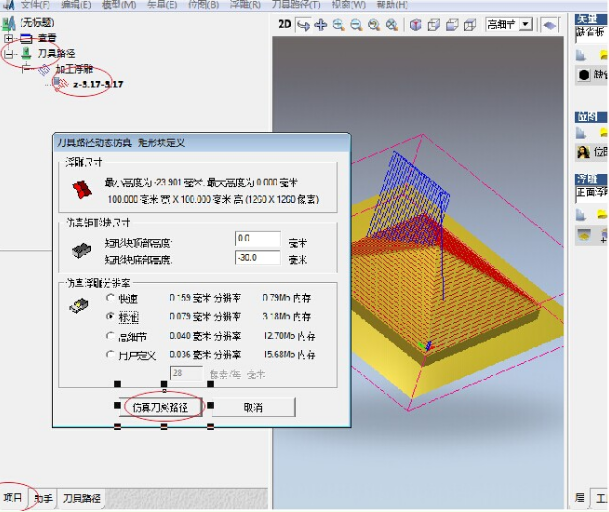Select the z-5.17-5.17 toolpath item
This screenshot has width=609, height=512.
point(98,84)
